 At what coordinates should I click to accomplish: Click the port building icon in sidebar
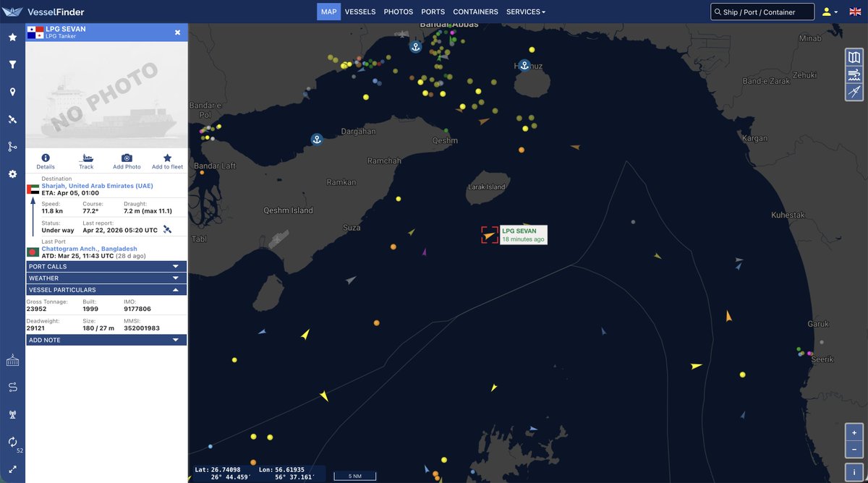pos(12,360)
